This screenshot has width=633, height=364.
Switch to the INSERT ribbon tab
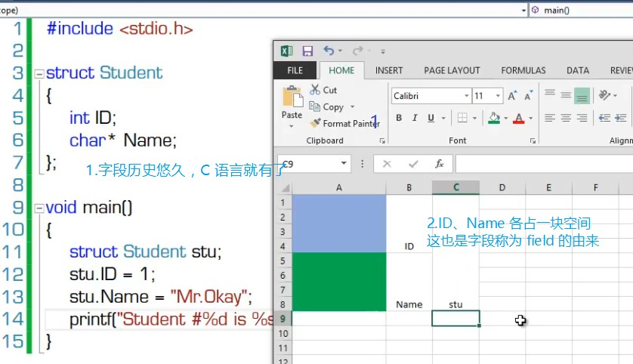coord(389,70)
